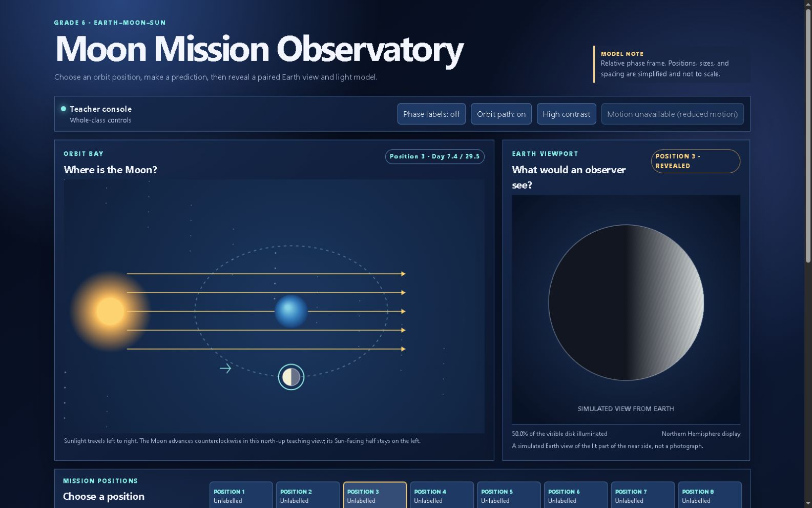Click 'SIMULATED VIEW FROM EARTH' caption
Screen dimensions: 812x508
pyautogui.click(x=626, y=409)
